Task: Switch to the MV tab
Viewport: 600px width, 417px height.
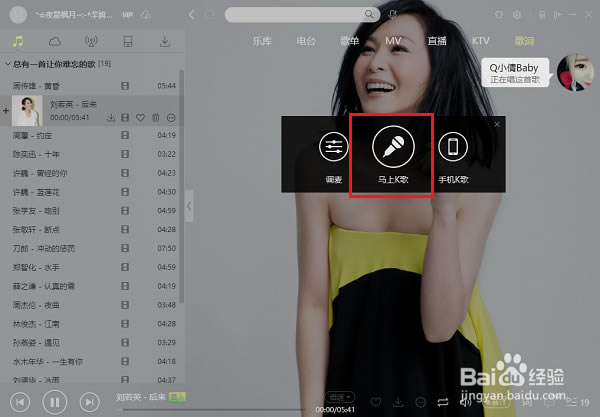Action: (393, 41)
